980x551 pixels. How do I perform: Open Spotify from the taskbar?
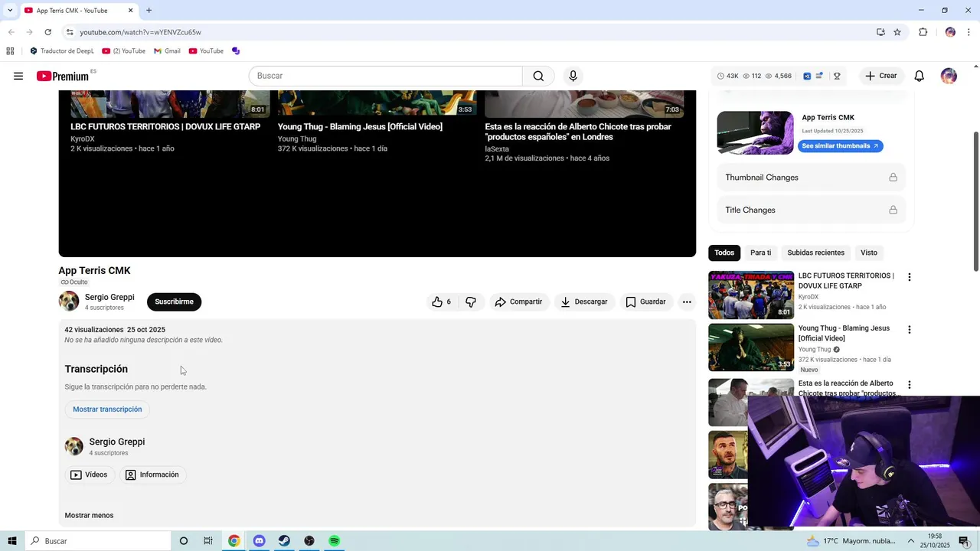tap(335, 541)
